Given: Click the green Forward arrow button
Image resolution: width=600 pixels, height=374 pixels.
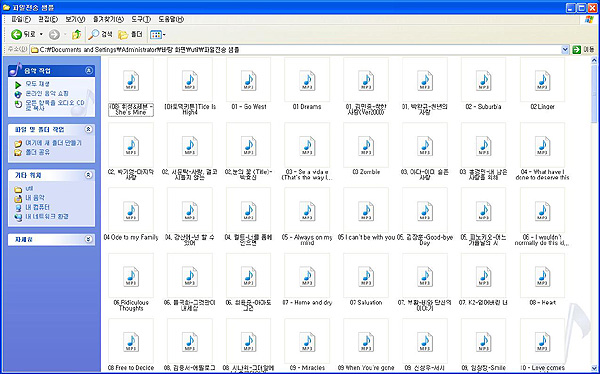Looking at the screenshot, I should (x=54, y=35).
